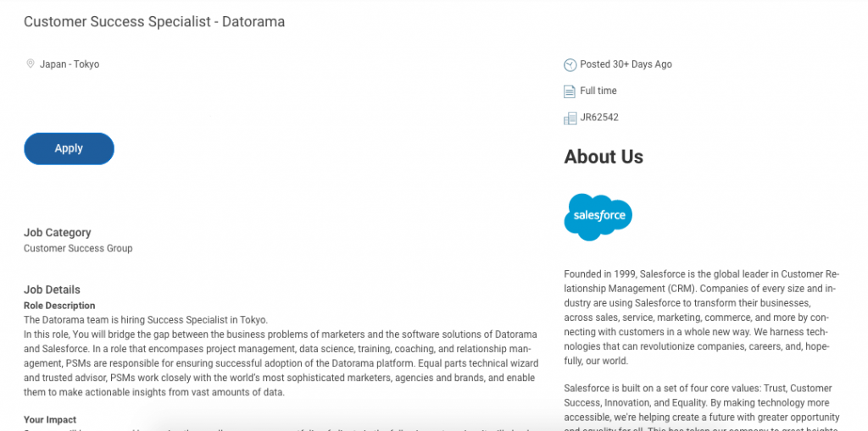Click the Japan - Tokyo location text
Screen dimensions: 868x431
point(70,64)
